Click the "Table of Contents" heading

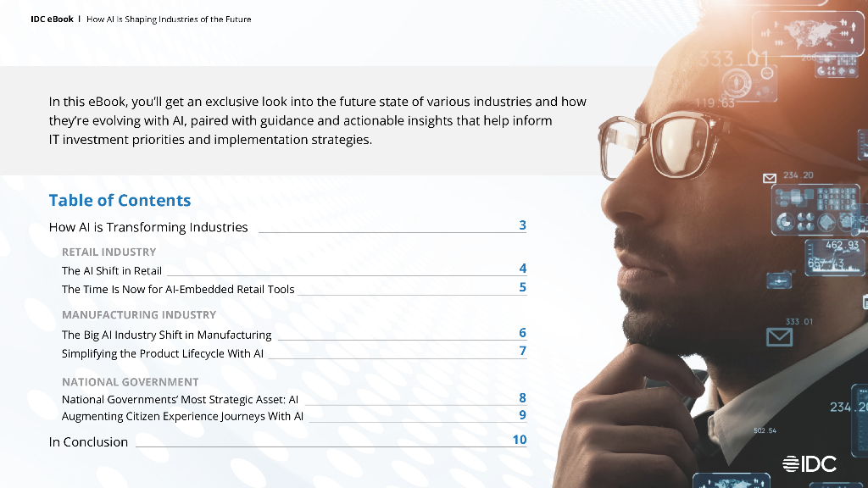coord(120,201)
